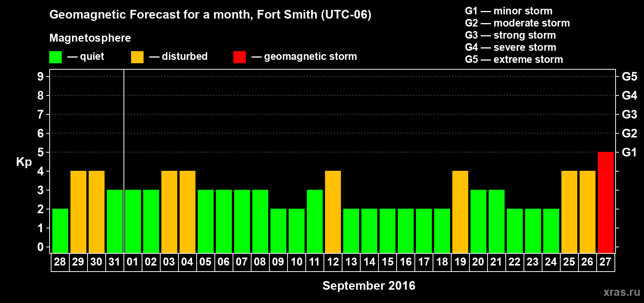
Task: Click the green bar for day 20
Action: coord(478,221)
